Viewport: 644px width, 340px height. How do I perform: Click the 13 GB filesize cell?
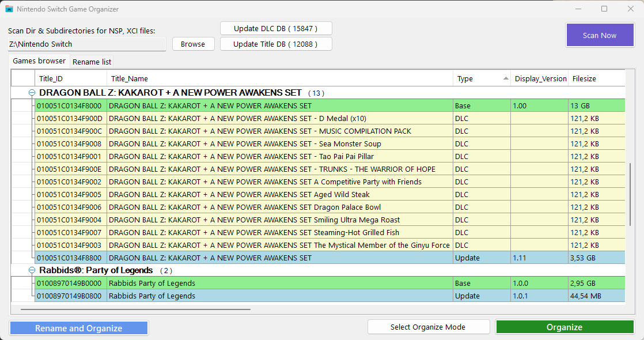pyautogui.click(x=597, y=105)
